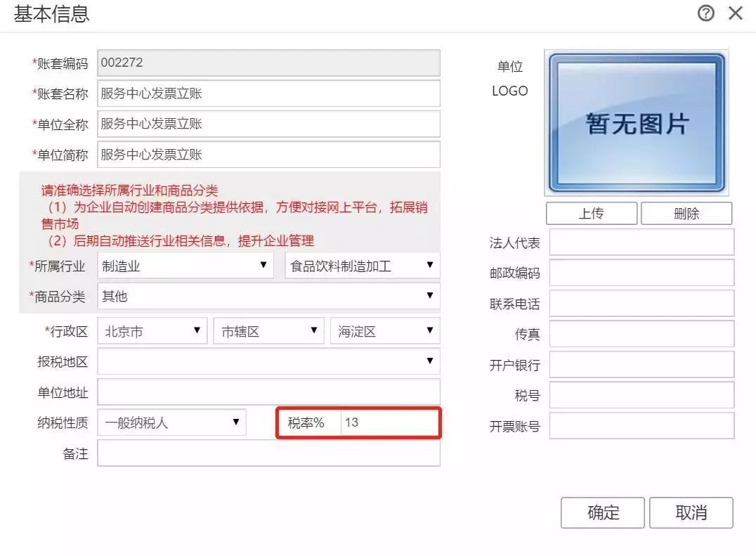Focus the 账套名称 input field
This screenshot has height=556, width=756.
pyautogui.click(x=268, y=93)
